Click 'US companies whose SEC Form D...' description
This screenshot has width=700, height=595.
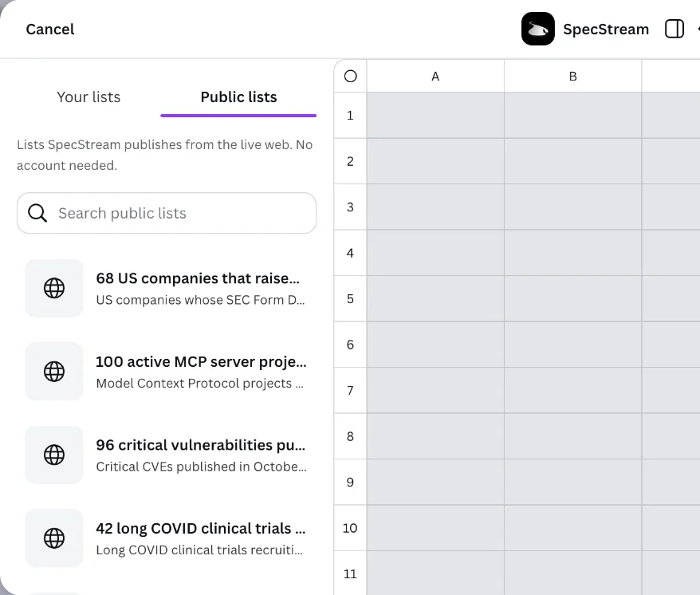(200, 300)
